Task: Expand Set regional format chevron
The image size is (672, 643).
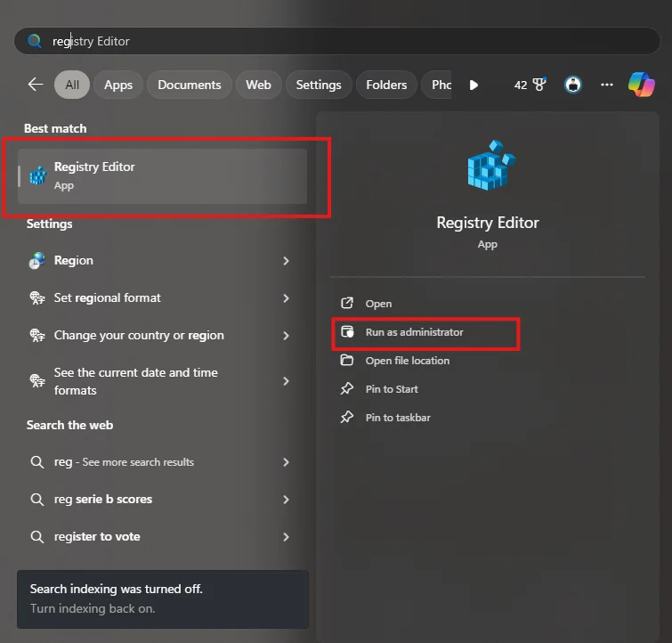Action: (x=286, y=298)
